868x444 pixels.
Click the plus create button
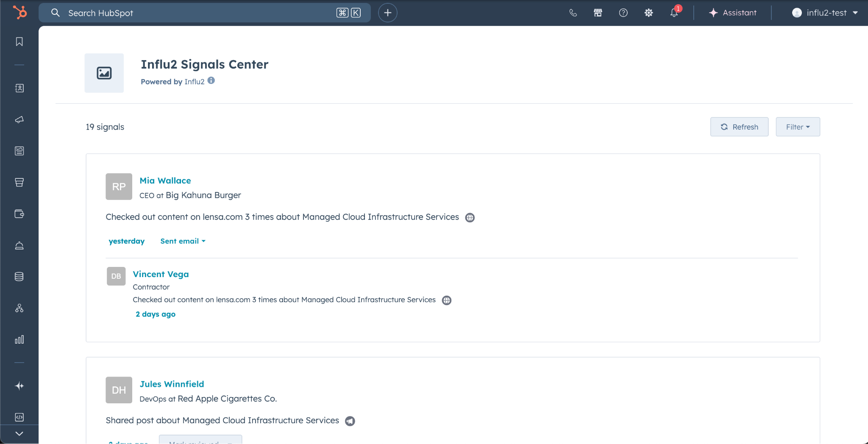(387, 13)
